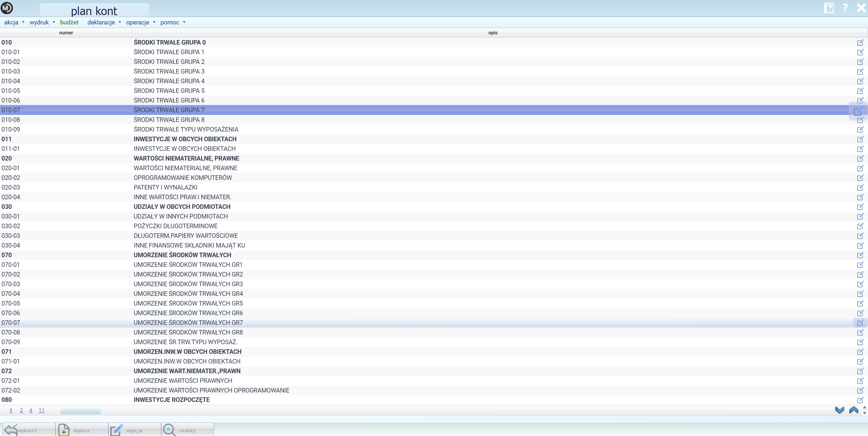The width and height of the screenshot is (868, 436).
Task: Click the budżet menu item
Action: [x=69, y=22]
